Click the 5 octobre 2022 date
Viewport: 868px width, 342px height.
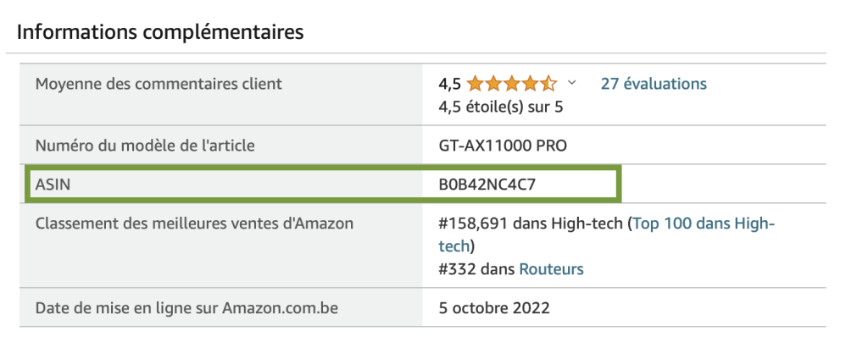493,308
